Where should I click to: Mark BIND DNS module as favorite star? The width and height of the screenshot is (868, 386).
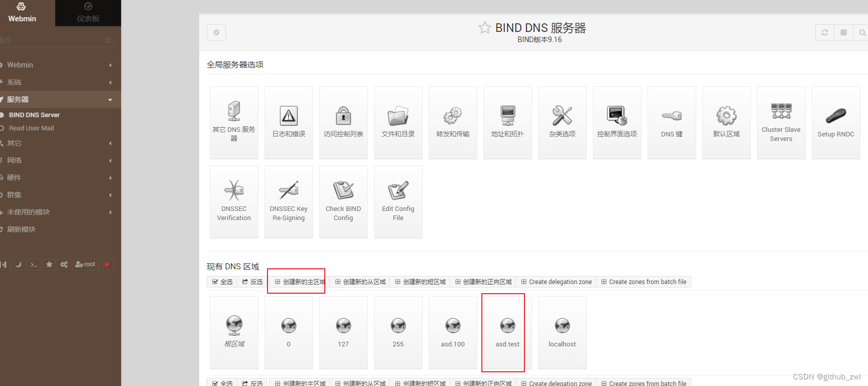pyautogui.click(x=484, y=28)
